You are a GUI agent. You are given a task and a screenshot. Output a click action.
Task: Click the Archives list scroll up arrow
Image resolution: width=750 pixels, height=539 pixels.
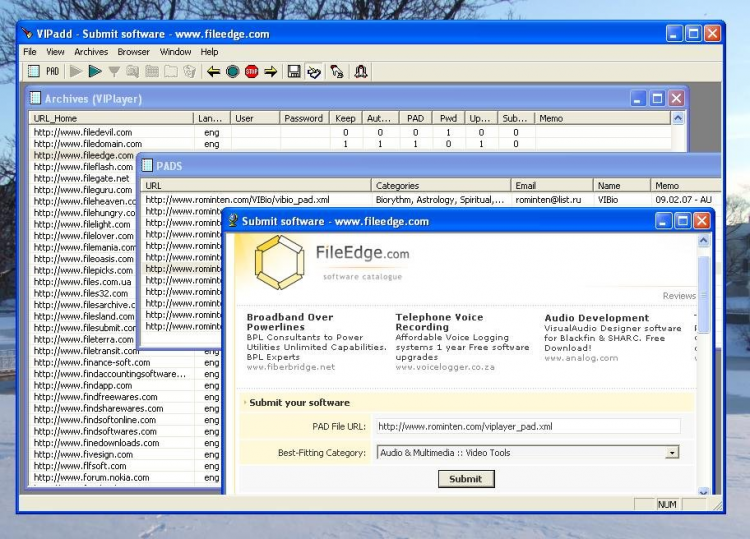(678, 118)
